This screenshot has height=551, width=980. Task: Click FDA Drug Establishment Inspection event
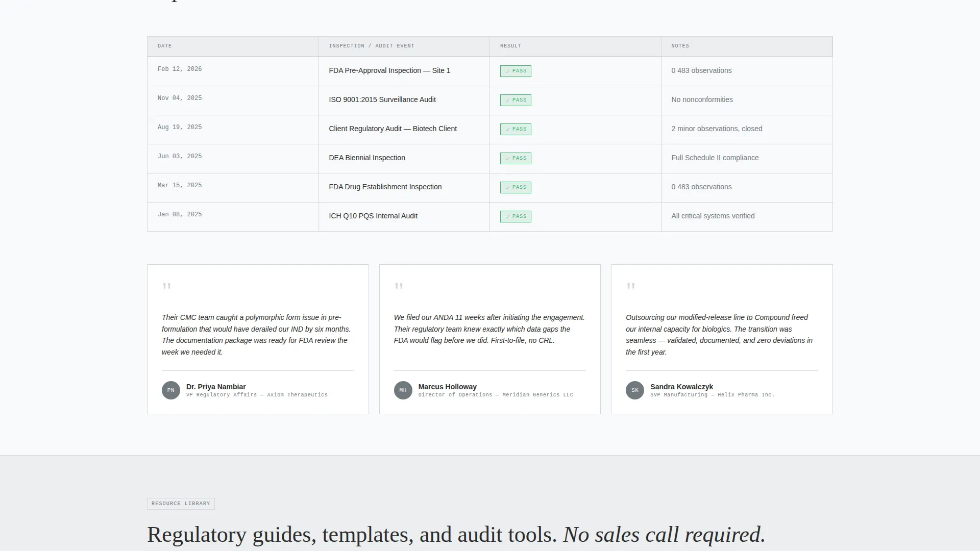(x=385, y=187)
